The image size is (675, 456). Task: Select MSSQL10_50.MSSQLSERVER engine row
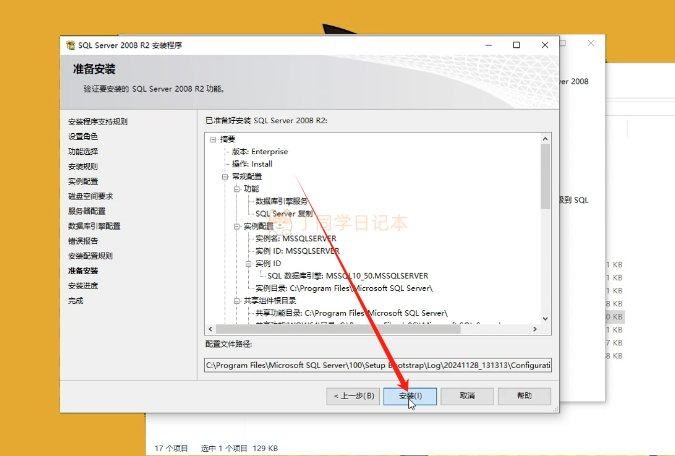coord(348,276)
